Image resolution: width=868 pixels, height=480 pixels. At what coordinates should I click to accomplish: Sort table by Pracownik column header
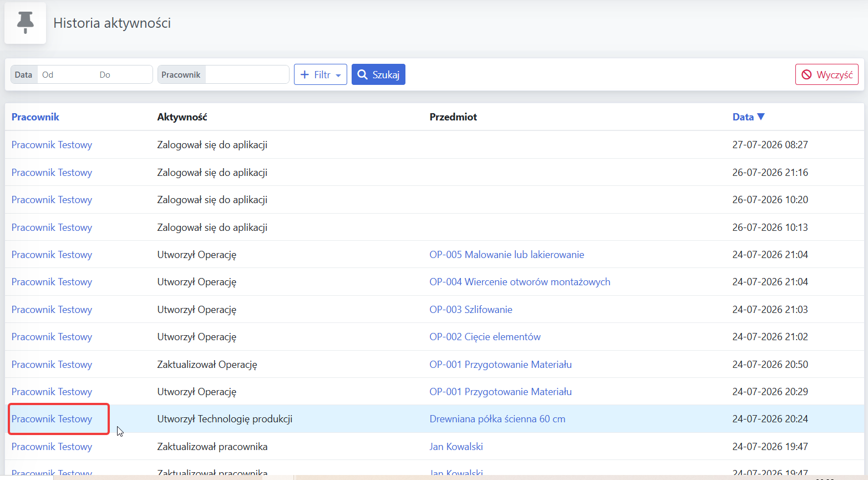point(35,117)
